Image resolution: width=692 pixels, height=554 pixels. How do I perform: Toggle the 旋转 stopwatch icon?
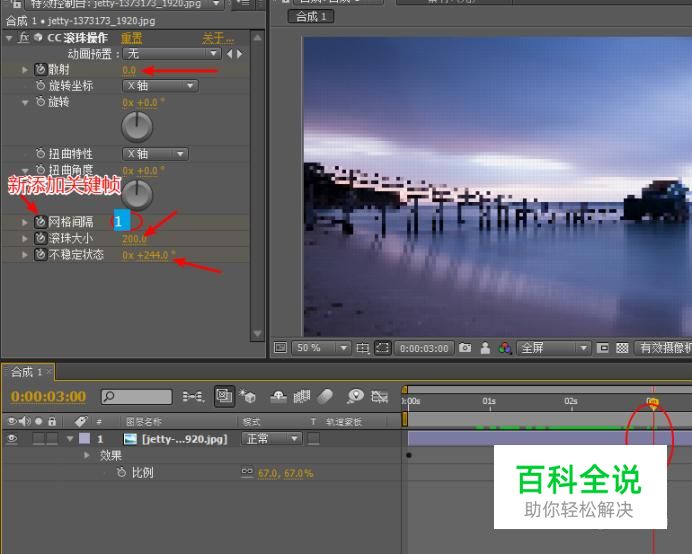pos(41,102)
